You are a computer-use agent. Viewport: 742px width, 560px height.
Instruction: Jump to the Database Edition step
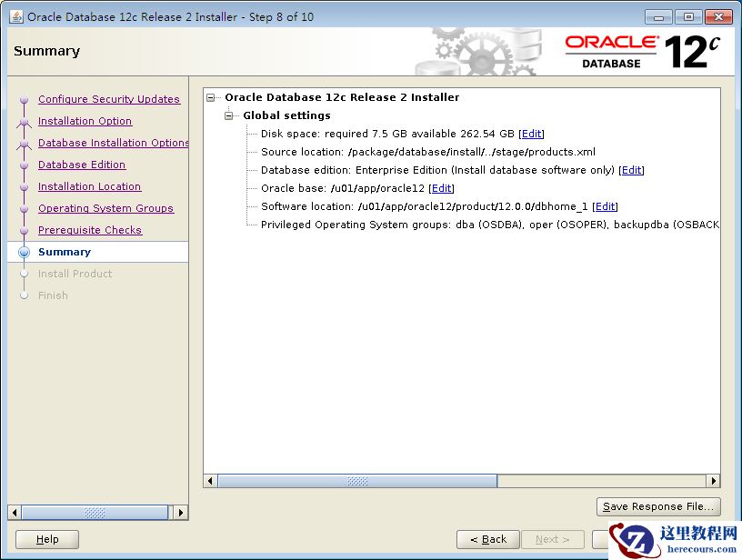pyautogui.click(x=82, y=165)
